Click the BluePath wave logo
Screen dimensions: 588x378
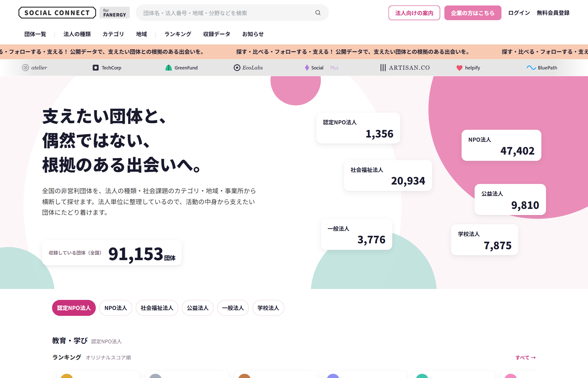pos(531,68)
